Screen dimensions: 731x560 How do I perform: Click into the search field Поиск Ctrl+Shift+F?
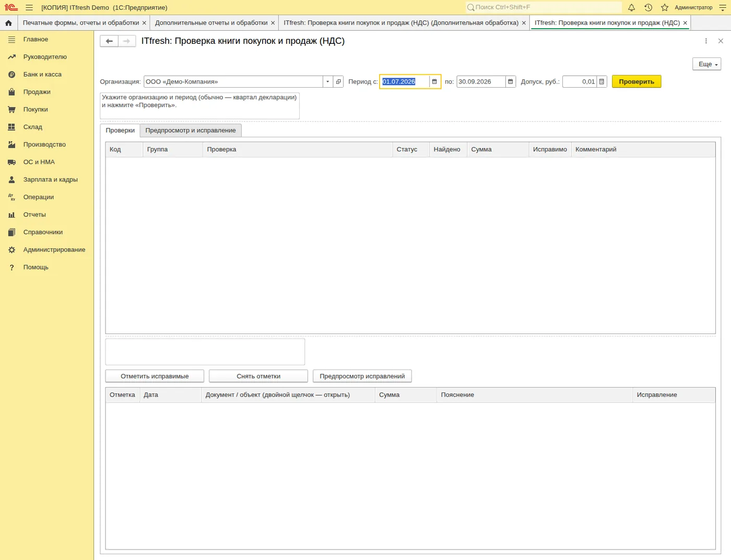point(543,7)
